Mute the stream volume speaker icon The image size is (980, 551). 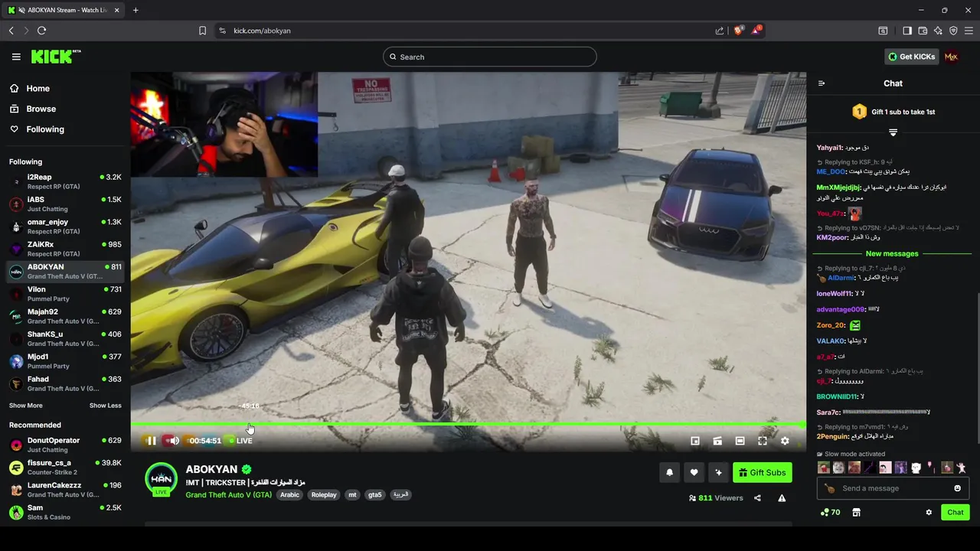click(175, 441)
